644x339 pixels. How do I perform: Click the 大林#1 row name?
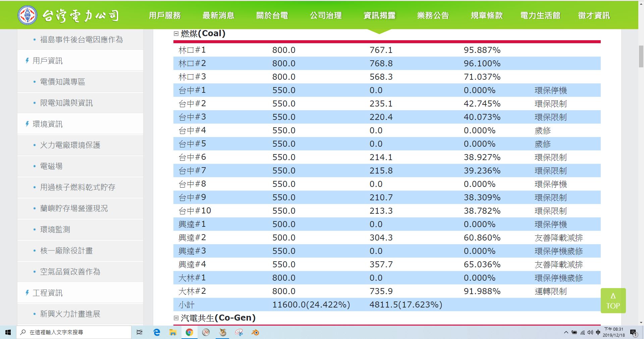coord(192,278)
